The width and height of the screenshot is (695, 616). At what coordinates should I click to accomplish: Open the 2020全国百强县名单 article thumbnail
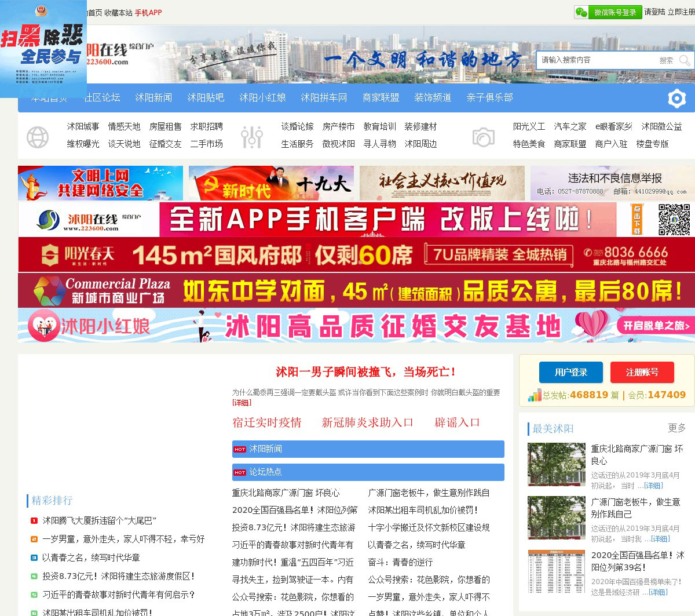click(556, 571)
